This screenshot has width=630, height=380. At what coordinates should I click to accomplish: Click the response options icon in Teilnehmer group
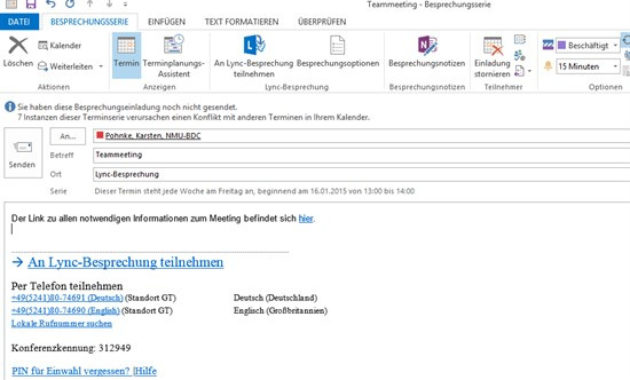(519, 71)
